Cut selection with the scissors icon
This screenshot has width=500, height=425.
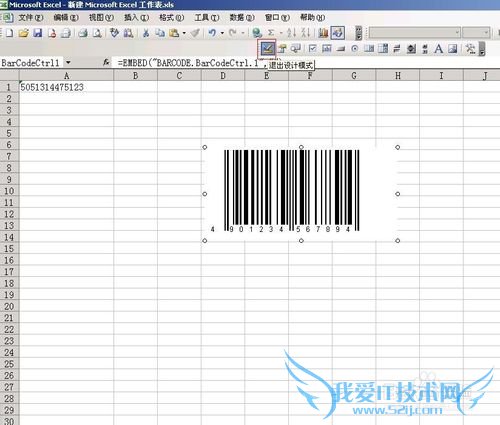pyautogui.click(x=146, y=33)
